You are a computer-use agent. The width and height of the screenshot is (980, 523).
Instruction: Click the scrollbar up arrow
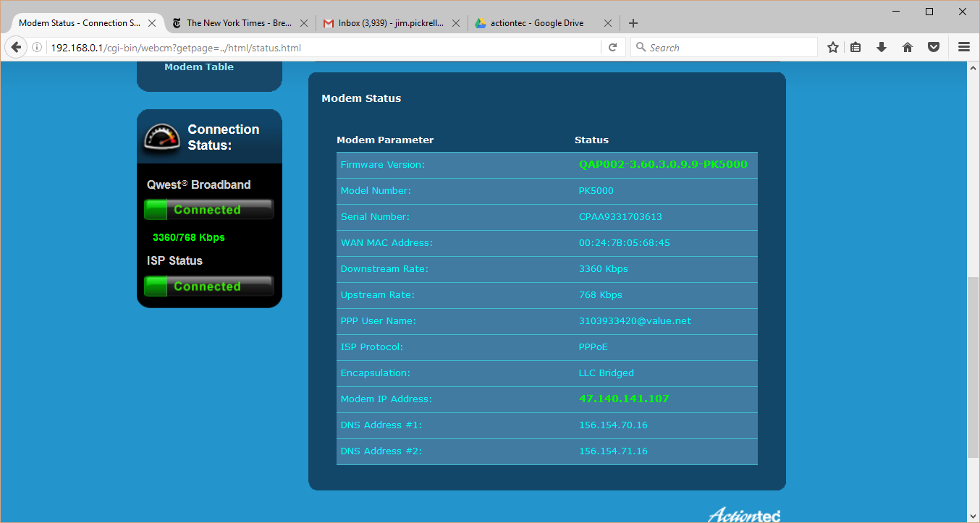coord(973,67)
